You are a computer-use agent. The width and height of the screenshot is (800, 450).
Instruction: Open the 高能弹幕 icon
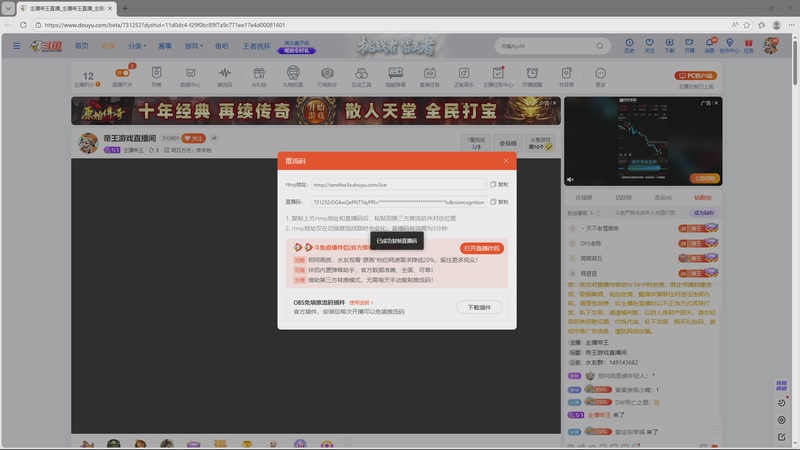[x=395, y=77]
